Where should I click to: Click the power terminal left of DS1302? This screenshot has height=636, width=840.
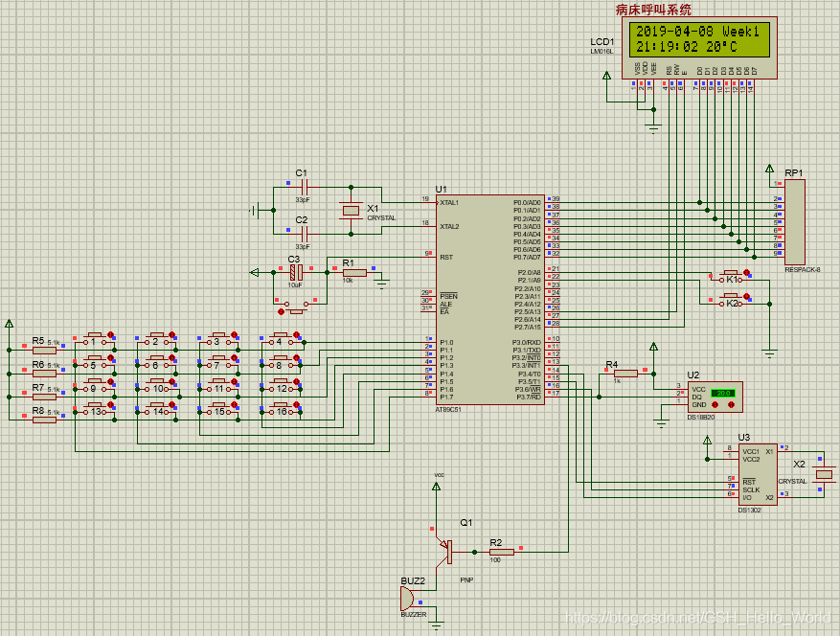(x=707, y=440)
